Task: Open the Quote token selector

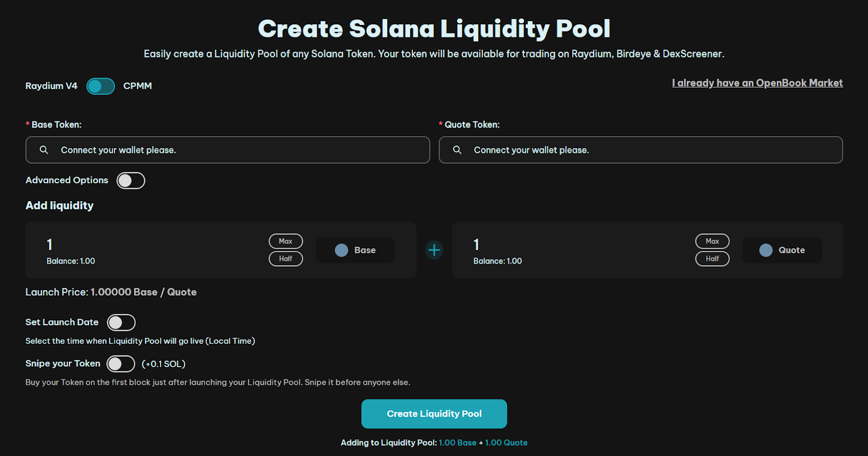Action: pos(782,250)
